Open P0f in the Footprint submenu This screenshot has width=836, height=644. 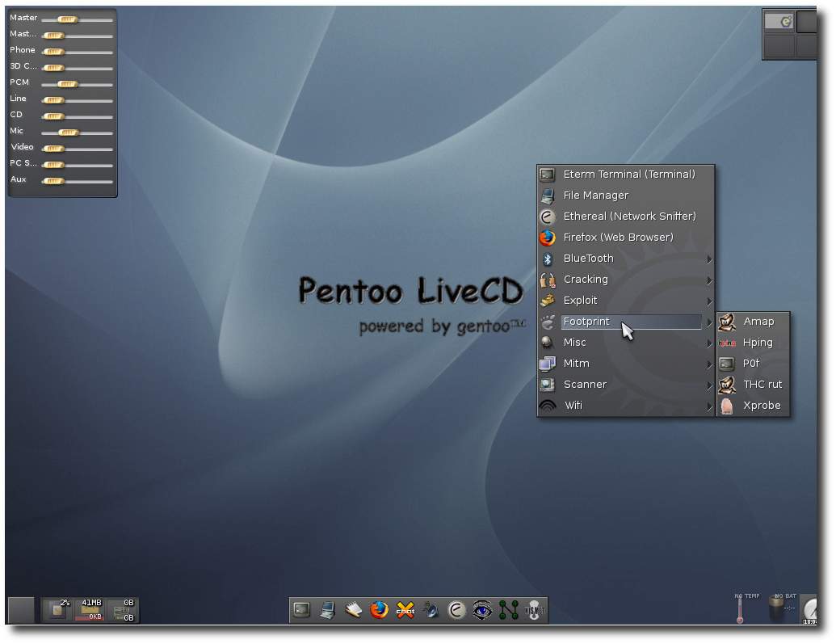pos(753,364)
